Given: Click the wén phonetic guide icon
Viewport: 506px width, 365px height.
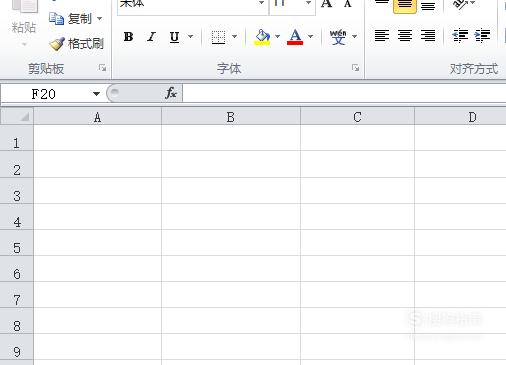Looking at the screenshot, I should [x=338, y=37].
